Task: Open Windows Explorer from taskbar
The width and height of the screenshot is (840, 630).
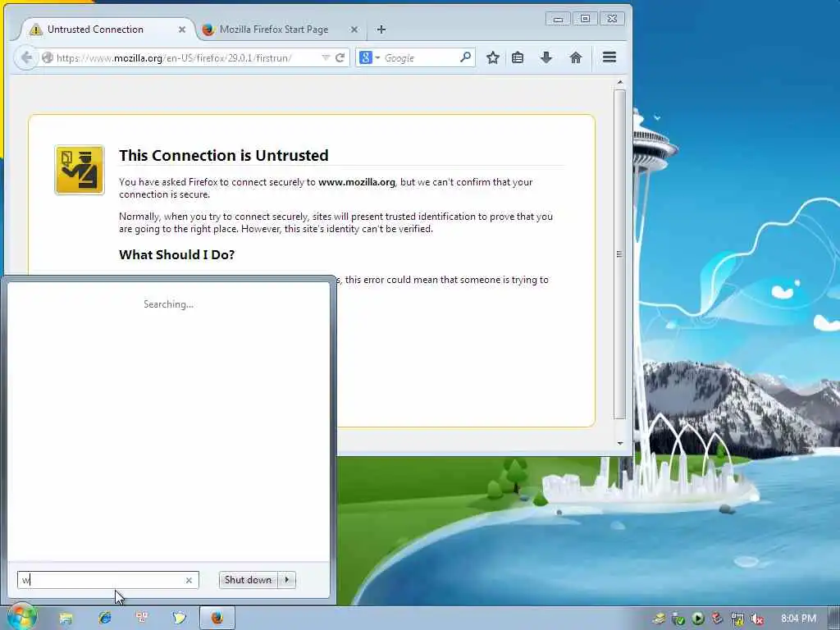Action: (66, 619)
